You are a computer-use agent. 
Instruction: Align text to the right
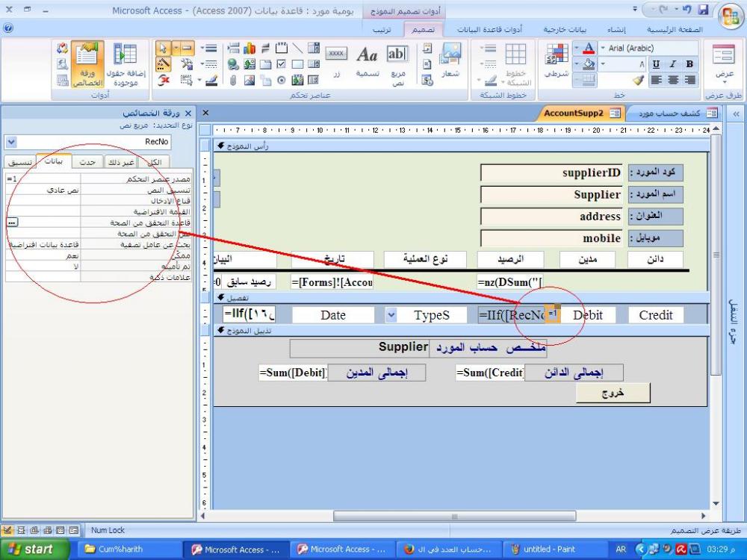point(689,80)
